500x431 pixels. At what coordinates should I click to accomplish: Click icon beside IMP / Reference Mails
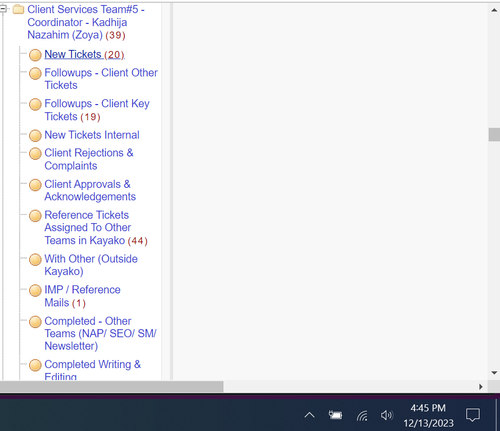point(35,290)
